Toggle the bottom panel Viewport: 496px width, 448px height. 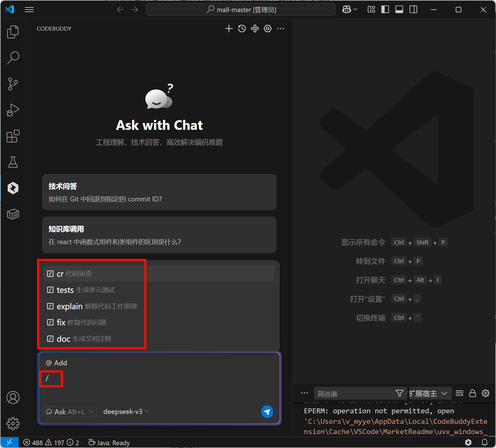click(x=399, y=10)
